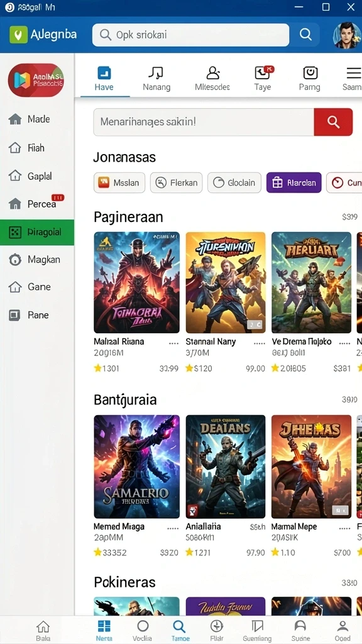Expand options dots beside Memed Mraga

[173, 527]
